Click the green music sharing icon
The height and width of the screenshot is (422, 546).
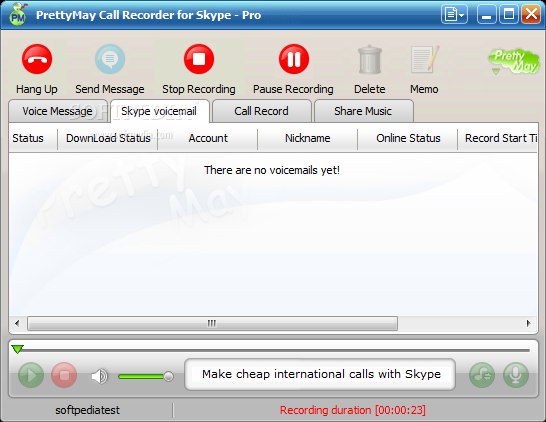[482, 375]
